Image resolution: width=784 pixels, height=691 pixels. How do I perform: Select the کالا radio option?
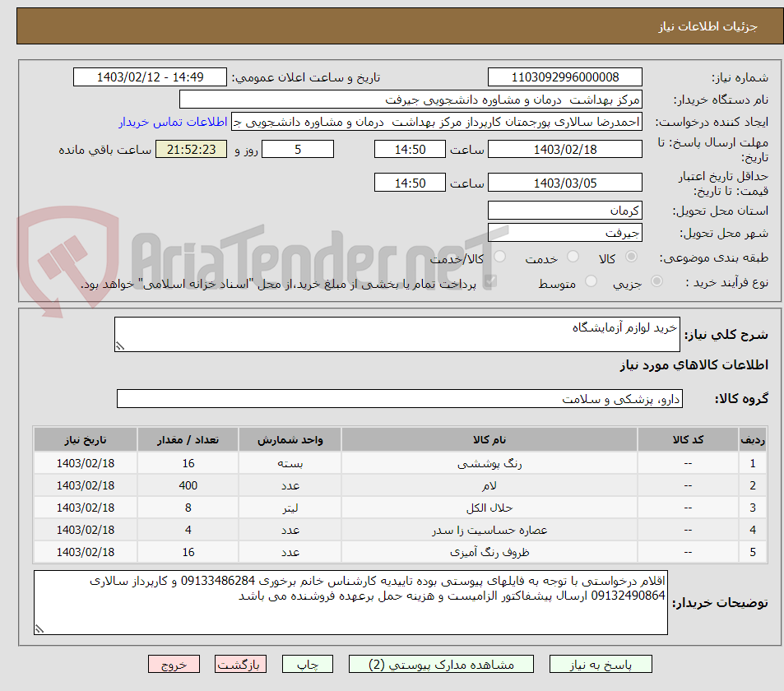(x=632, y=257)
